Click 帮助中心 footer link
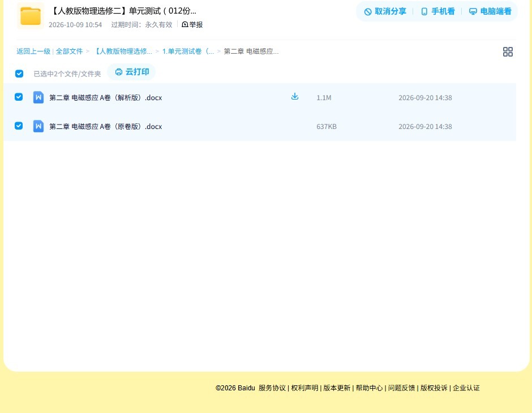Image resolution: width=532 pixels, height=413 pixels. 369,388
